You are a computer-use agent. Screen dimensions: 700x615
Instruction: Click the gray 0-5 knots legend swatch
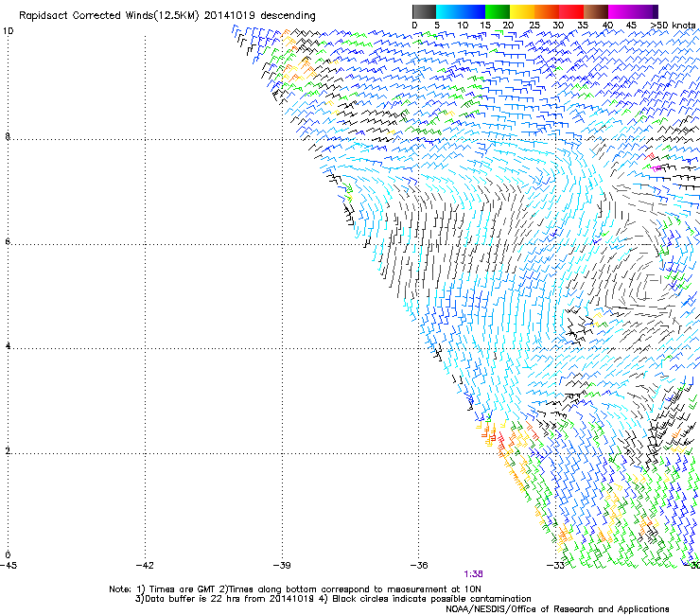point(424,11)
